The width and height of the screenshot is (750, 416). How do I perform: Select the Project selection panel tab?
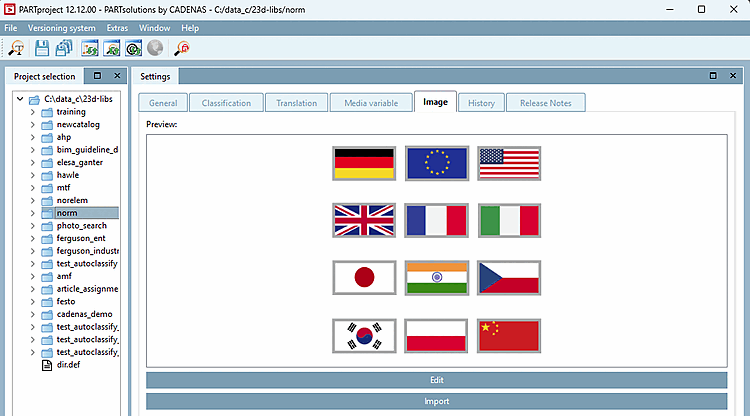[x=44, y=77]
